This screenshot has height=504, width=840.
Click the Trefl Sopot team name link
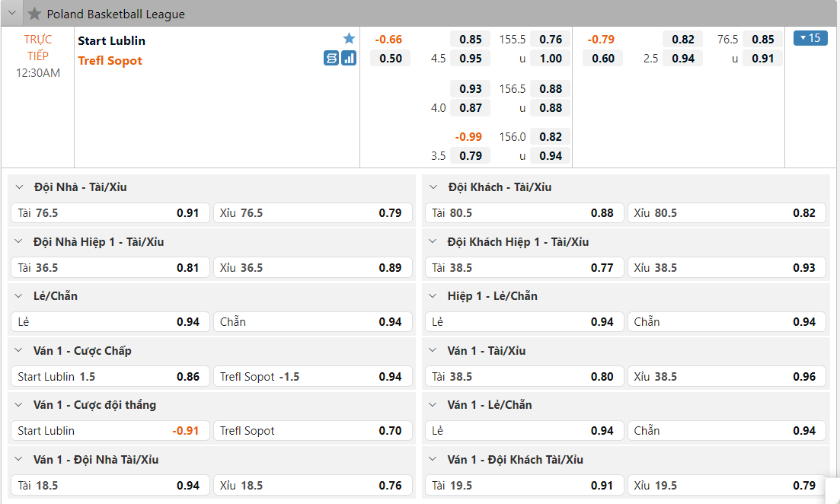click(x=110, y=61)
